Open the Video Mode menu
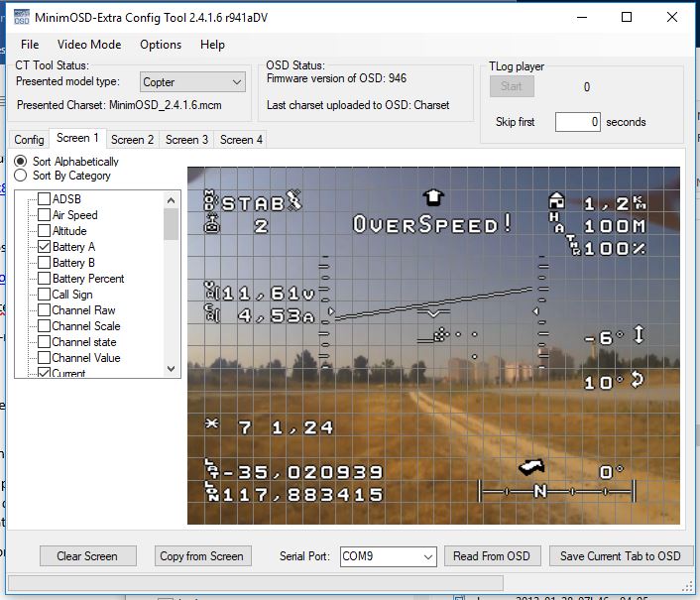The image size is (700, 600). 89,45
